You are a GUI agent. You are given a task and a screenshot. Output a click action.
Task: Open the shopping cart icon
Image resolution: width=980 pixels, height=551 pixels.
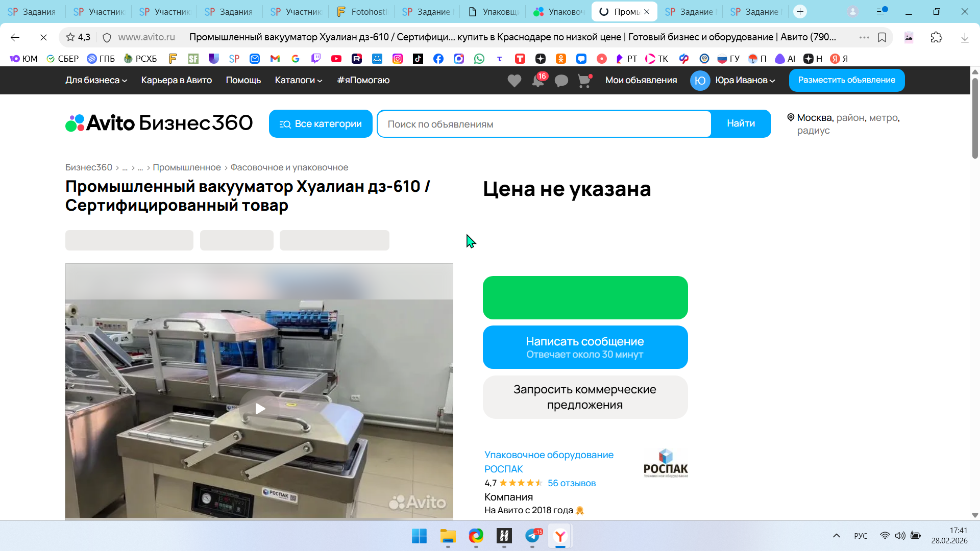coord(584,81)
